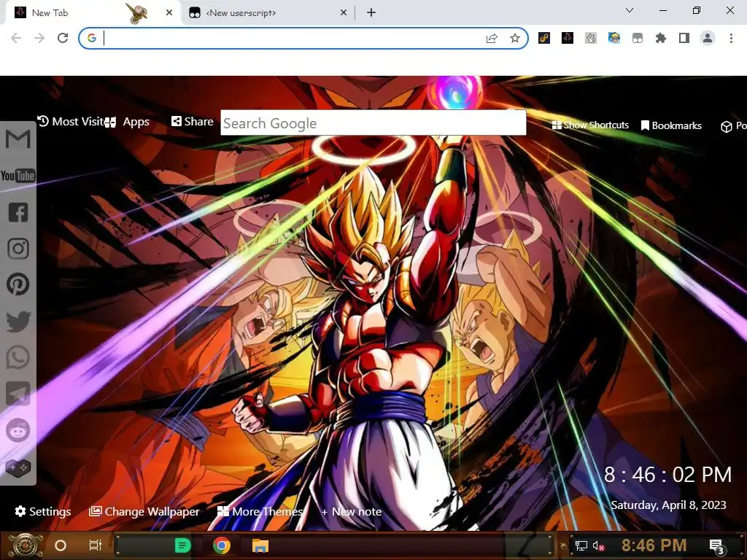Open the Tampermonkey-style extension icon in toolbar
The width and height of the screenshot is (747, 560).
tap(638, 38)
